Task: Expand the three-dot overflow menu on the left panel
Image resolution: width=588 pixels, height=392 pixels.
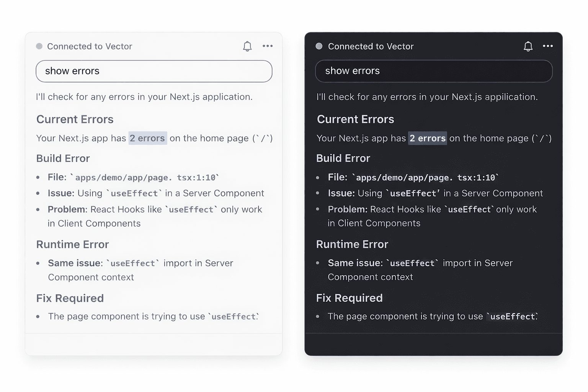Action: [268, 46]
